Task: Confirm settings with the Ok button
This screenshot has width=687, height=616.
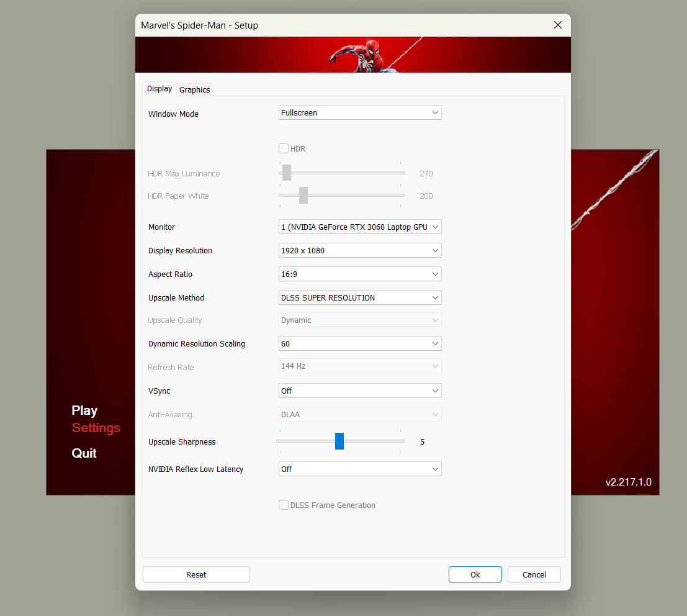Action: [475, 574]
